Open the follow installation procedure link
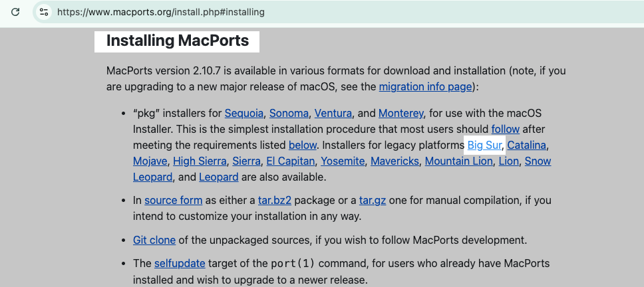 505,129
